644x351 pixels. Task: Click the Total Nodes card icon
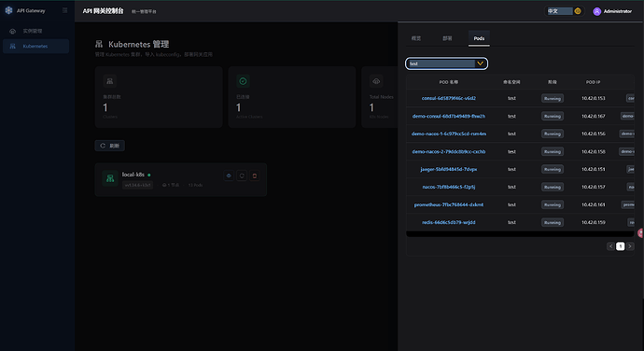(376, 81)
